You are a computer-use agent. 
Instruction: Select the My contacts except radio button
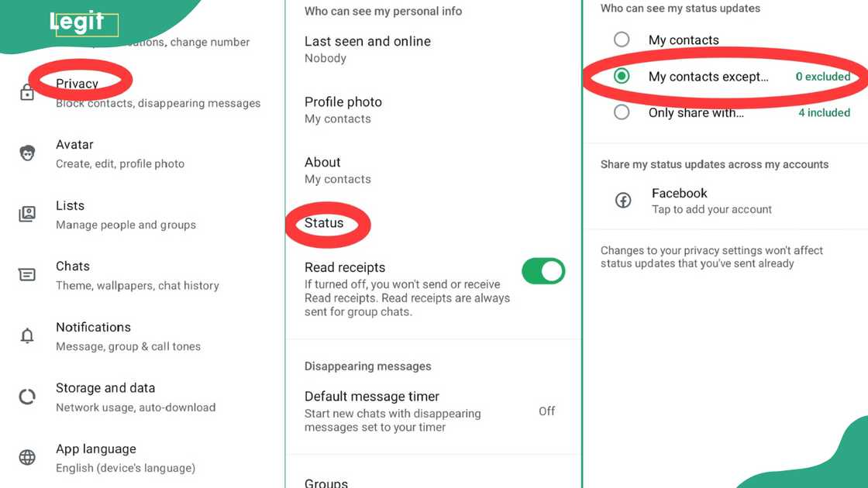coord(621,76)
